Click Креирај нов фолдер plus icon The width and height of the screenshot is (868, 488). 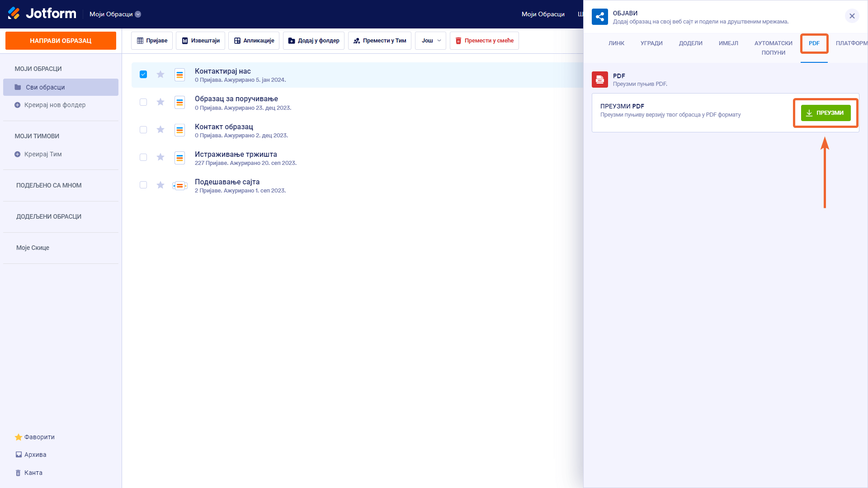pos(18,105)
